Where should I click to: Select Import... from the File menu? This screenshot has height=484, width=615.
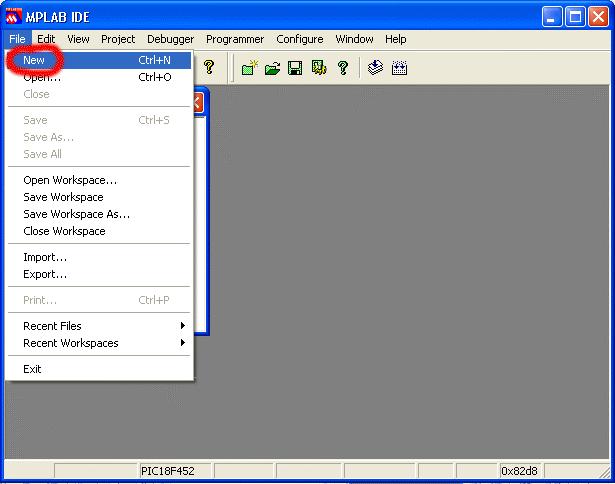(x=100, y=257)
